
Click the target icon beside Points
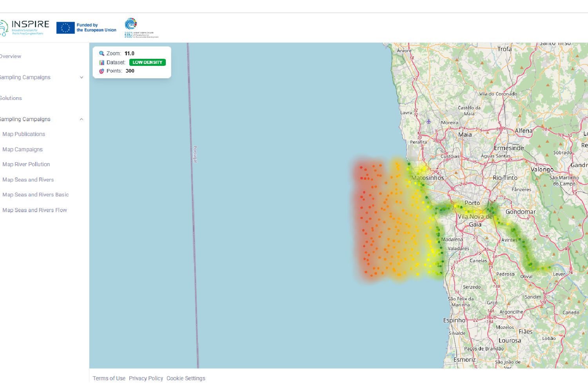tap(102, 71)
